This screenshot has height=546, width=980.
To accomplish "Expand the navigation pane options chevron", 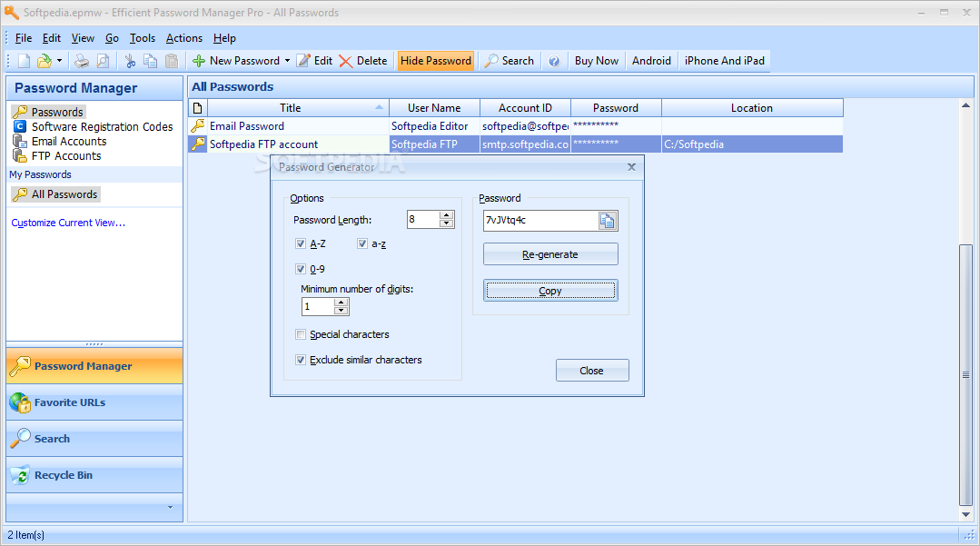I will pos(170,507).
